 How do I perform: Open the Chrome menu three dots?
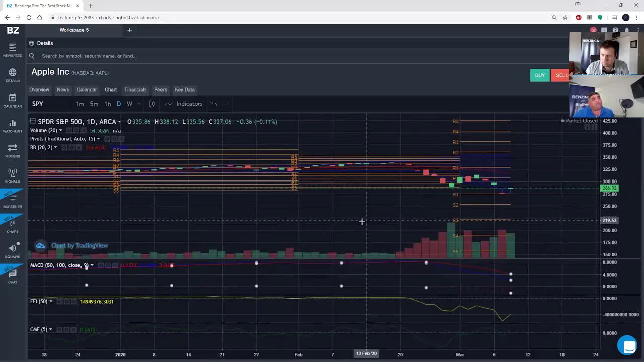click(637, 18)
